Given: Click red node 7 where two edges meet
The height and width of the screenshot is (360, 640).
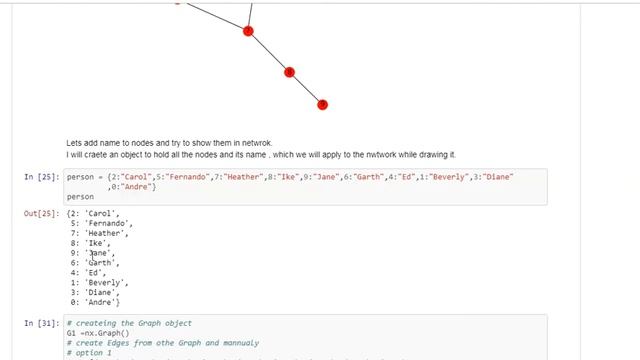Looking at the screenshot, I should click(x=248, y=31).
